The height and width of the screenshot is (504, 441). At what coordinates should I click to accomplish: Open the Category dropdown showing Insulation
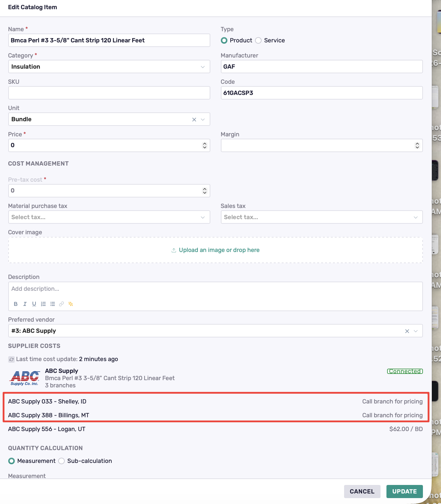[x=109, y=67]
